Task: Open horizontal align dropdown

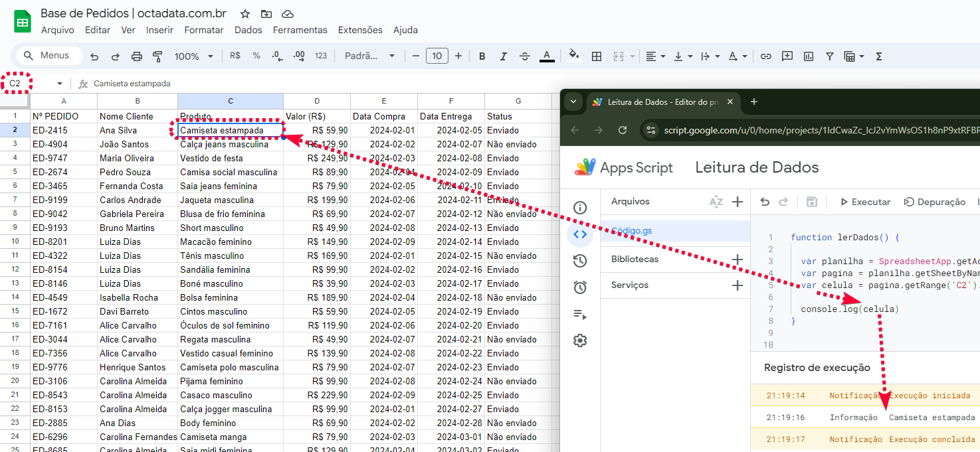Action: 656,56
